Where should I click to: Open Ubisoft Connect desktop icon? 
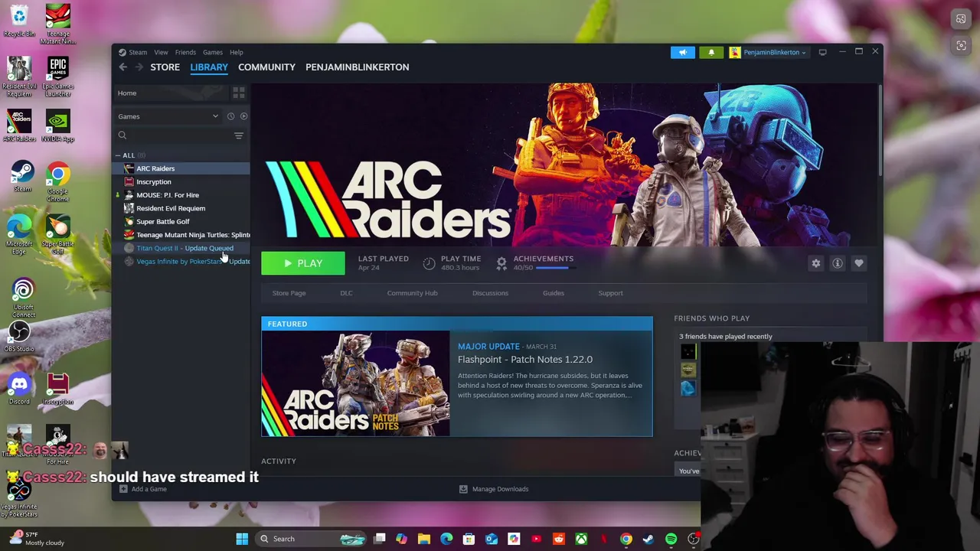click(x=23, y=298)
